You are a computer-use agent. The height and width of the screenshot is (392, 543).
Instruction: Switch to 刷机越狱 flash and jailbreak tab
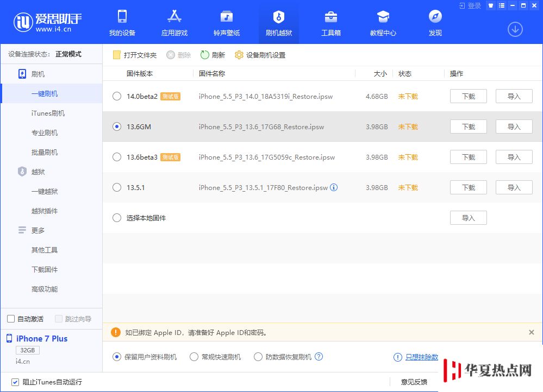coord(279,23)
